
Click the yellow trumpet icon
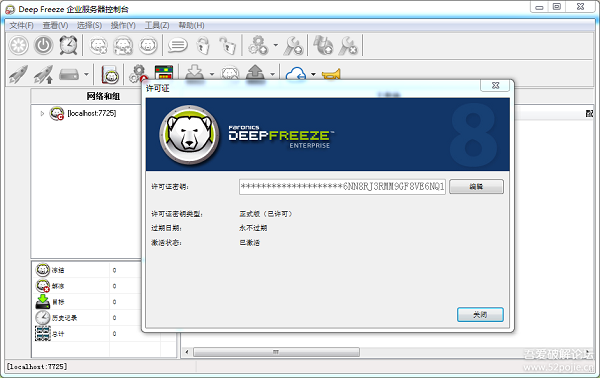pos(331,74)
